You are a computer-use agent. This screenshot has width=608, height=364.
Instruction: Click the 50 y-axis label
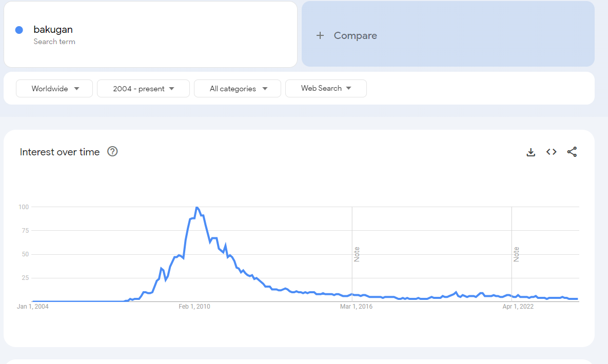25,254
